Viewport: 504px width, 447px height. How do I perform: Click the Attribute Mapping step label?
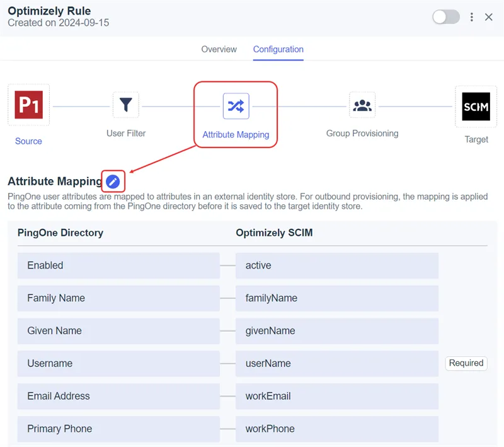coord(236,135)
